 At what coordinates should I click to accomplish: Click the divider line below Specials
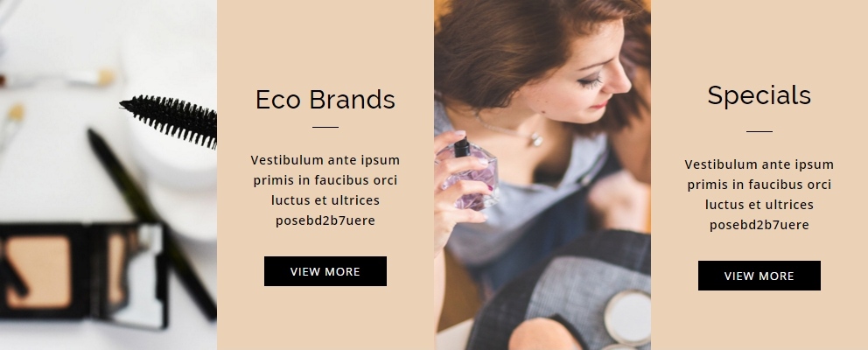(759, 132)
